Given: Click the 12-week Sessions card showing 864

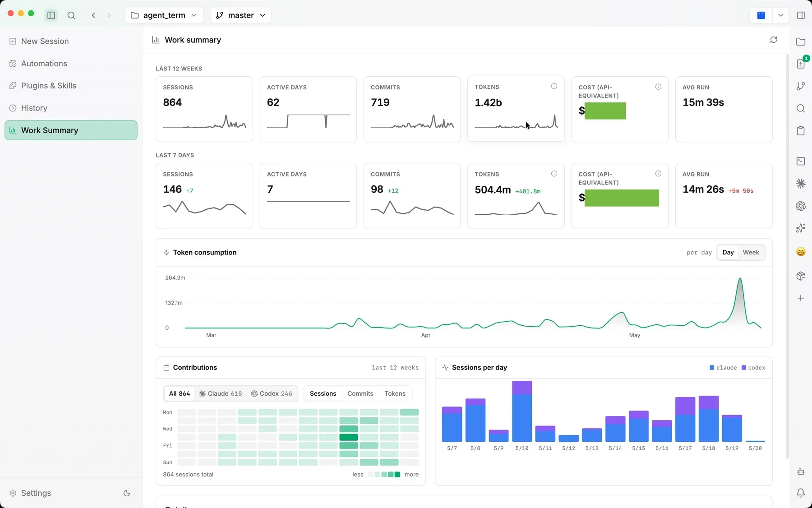Looking at the screenshot, I should 204,109.
